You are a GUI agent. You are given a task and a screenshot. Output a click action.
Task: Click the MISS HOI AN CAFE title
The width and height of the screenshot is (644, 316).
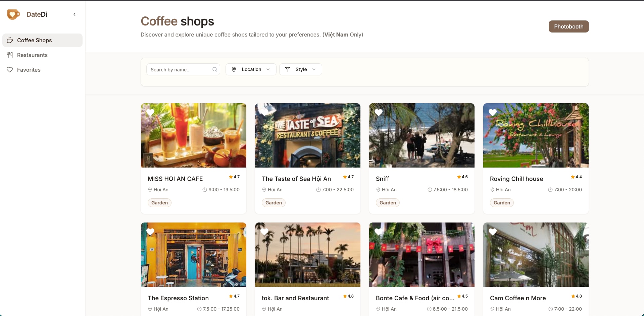click(x=175, y=179)
